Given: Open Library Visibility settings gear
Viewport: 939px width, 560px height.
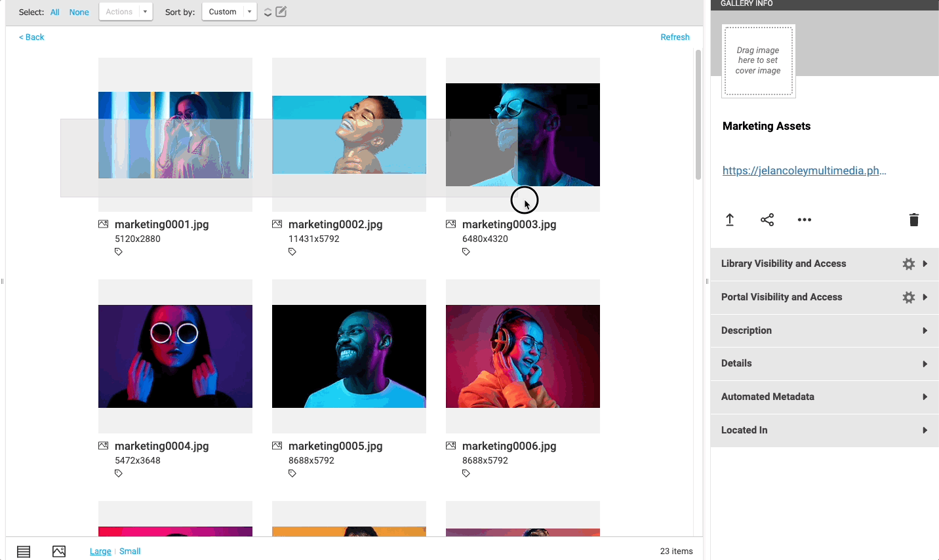Looking at the screenshot, I should [x=909, y=264].
